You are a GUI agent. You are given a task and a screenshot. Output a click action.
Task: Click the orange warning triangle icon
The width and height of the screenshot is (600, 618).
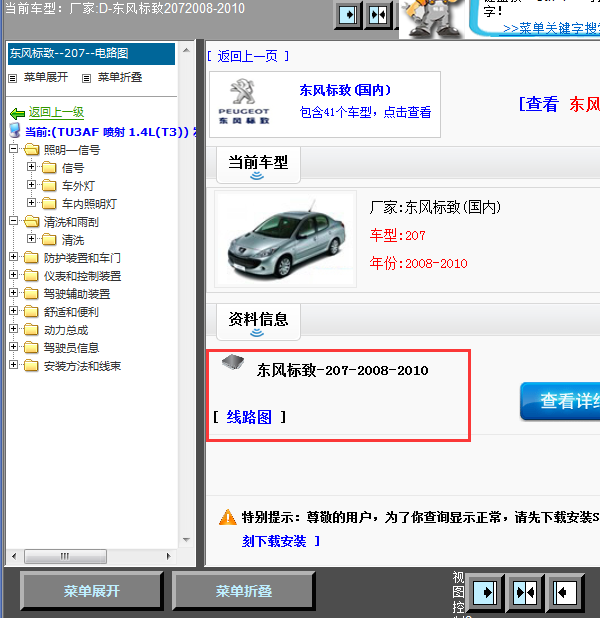(x=228, y=517)
